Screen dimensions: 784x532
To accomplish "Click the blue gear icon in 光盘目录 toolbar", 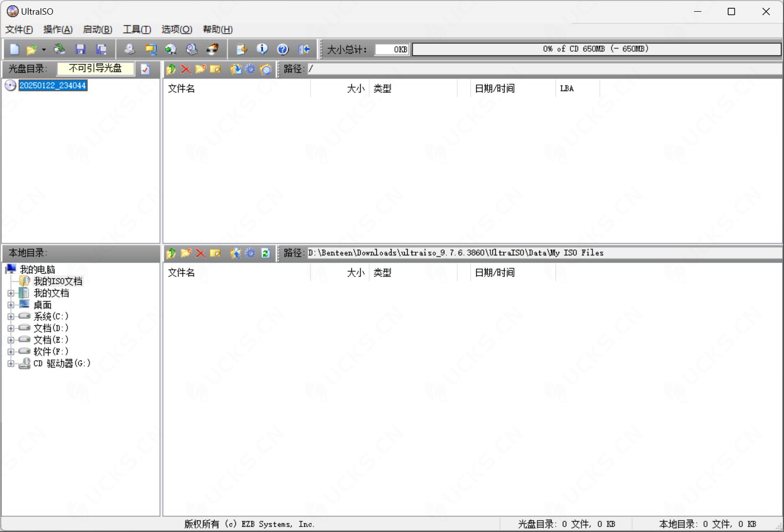I will pyautogui.click(x=251, y=69).
